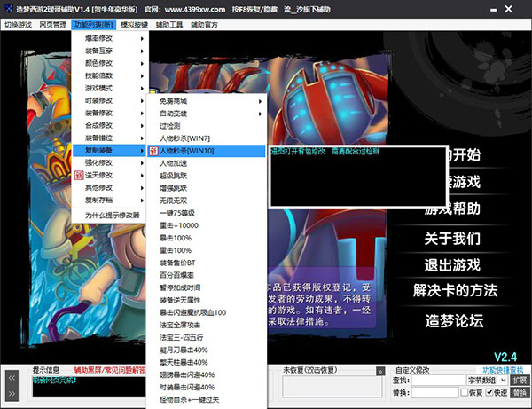532x409 pixels.
Task: Toggle the 快速 checkbox
Action: pos(489,393)
